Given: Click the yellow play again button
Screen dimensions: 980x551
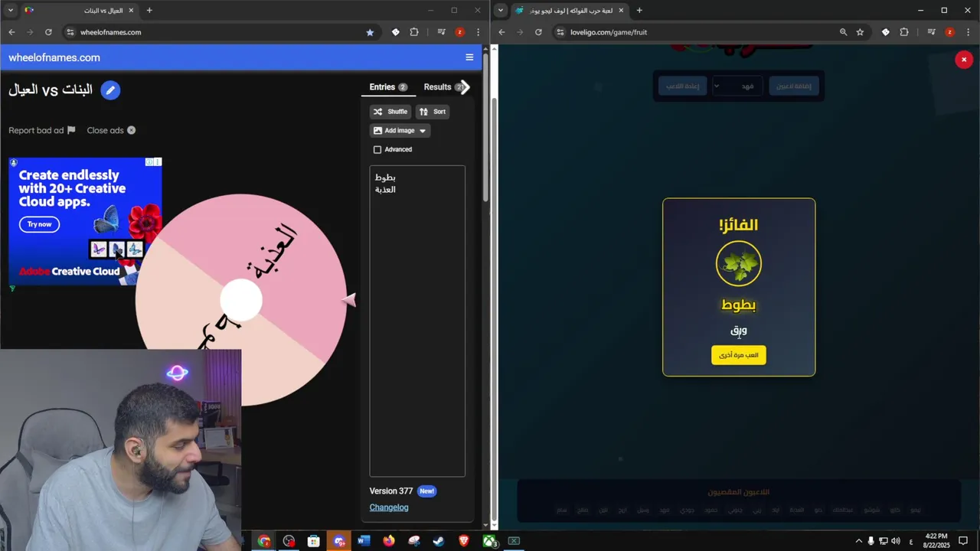Looking at the screenshot, I should pos(739,355).
